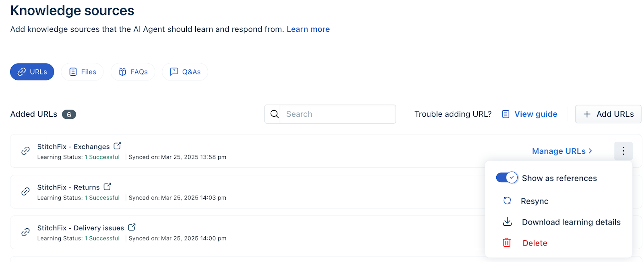Screen dimensions: 644x262
Task: Open the View guide link
Action: pos(536,114)
